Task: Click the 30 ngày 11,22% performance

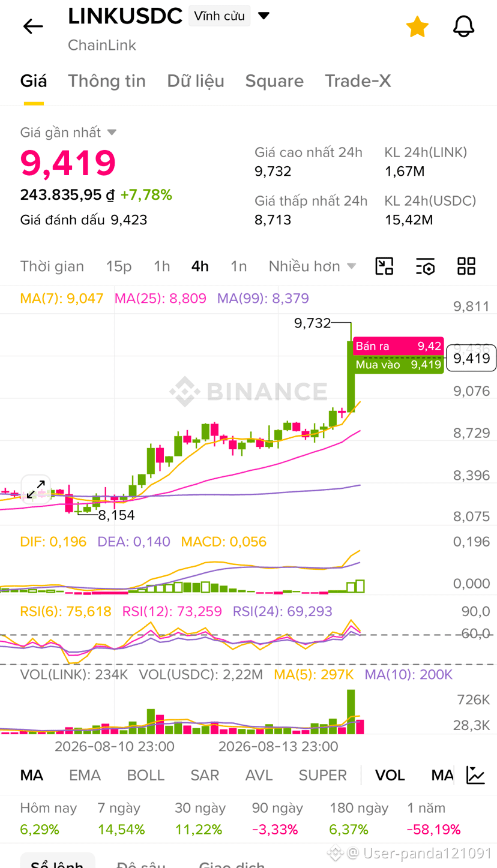Action: (200, 819)
